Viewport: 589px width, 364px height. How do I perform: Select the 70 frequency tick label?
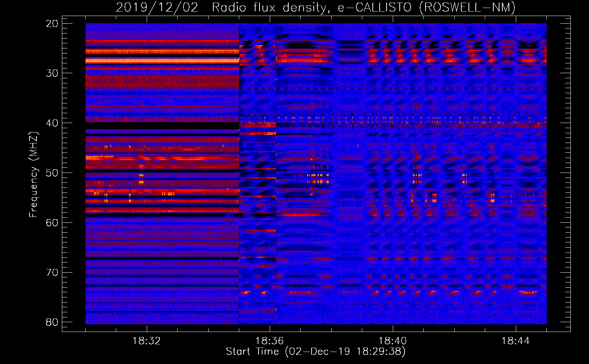[x=52, y=272]
